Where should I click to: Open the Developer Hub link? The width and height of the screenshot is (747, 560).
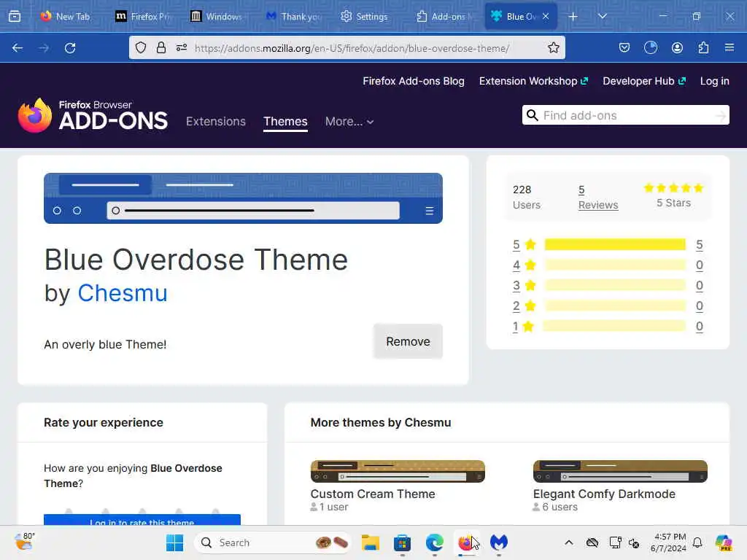click(644, 81)
